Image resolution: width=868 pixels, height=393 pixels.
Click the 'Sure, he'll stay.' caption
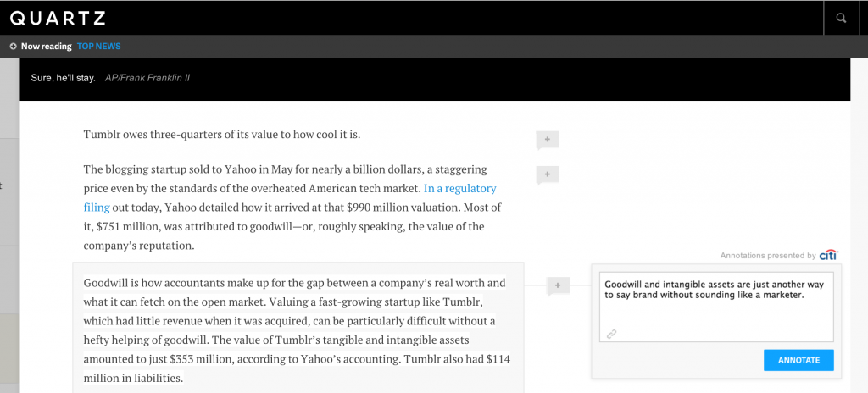click(63, 78)
